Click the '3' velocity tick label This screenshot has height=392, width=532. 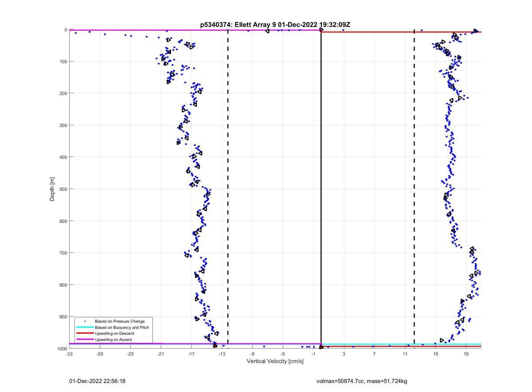(x=344, y=354)
